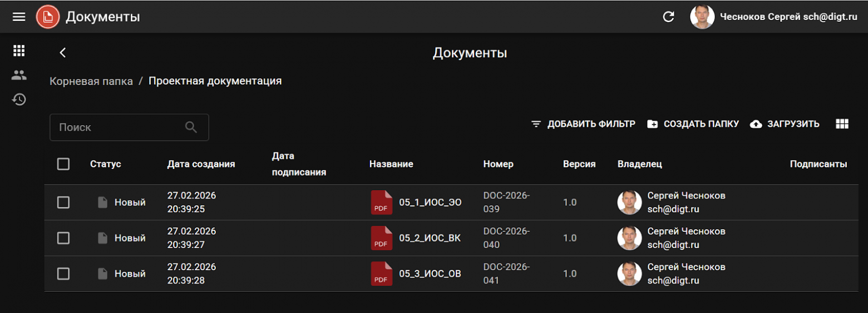The image size is (868, 313).
Task: Open the history icon in sidebar
Action: (x=19, y=100)
